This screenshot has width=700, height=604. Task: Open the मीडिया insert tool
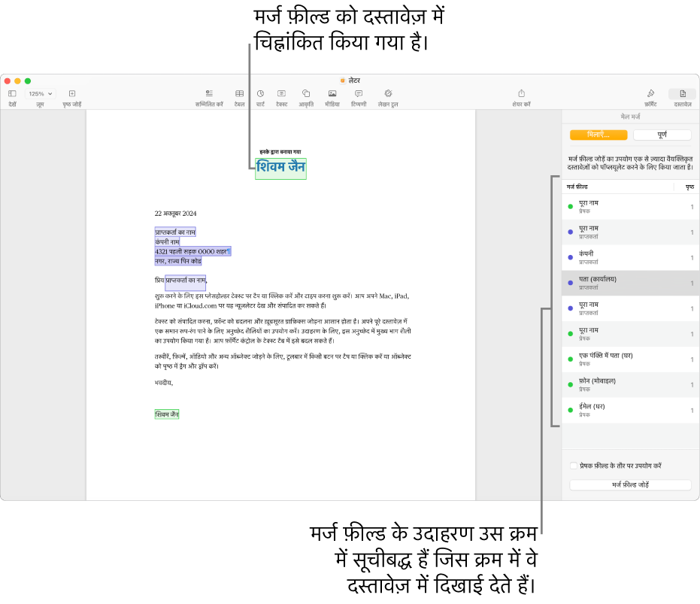point(334,93)
